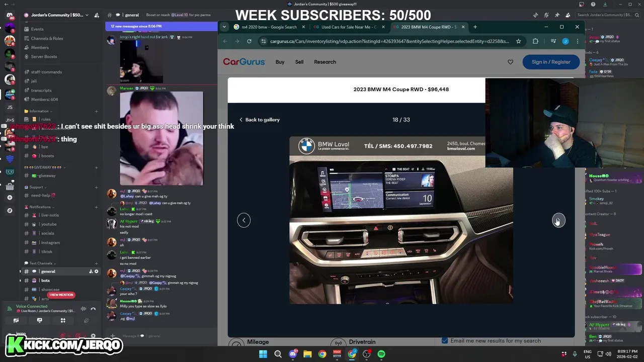Expand Jordan's Community server dropdown
Viewport: 644px width, 362px height.
[x=87, y=15]
